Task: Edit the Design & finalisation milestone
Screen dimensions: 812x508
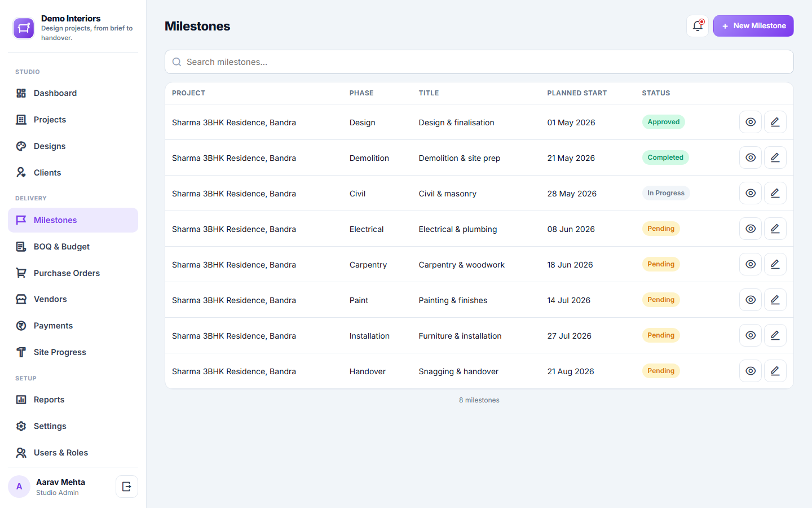Action: (775, 122)
